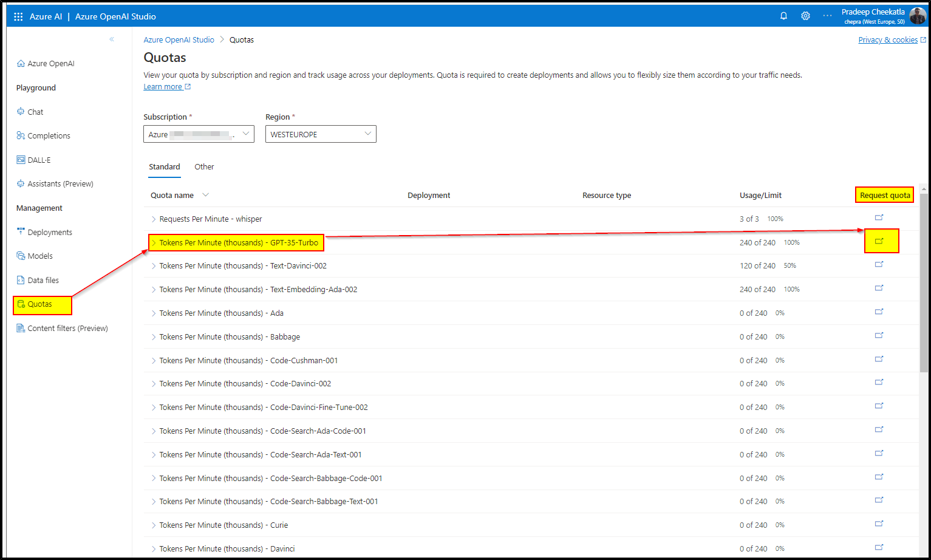This screenshot has height=560, width=931.
Task: Switch to the Other quota tab
Action: coord(204,166)
